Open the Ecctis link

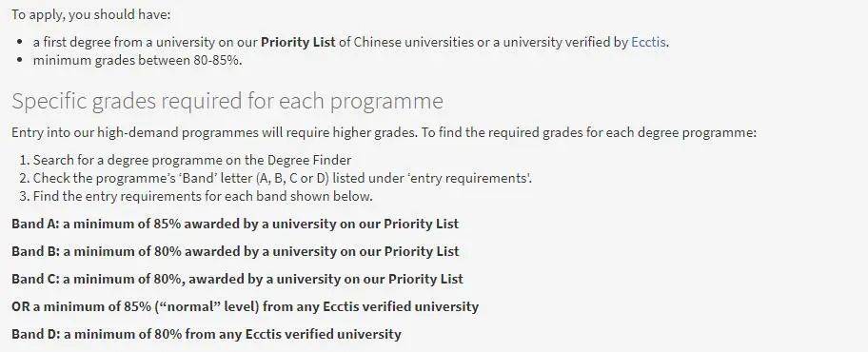[648, 42]
